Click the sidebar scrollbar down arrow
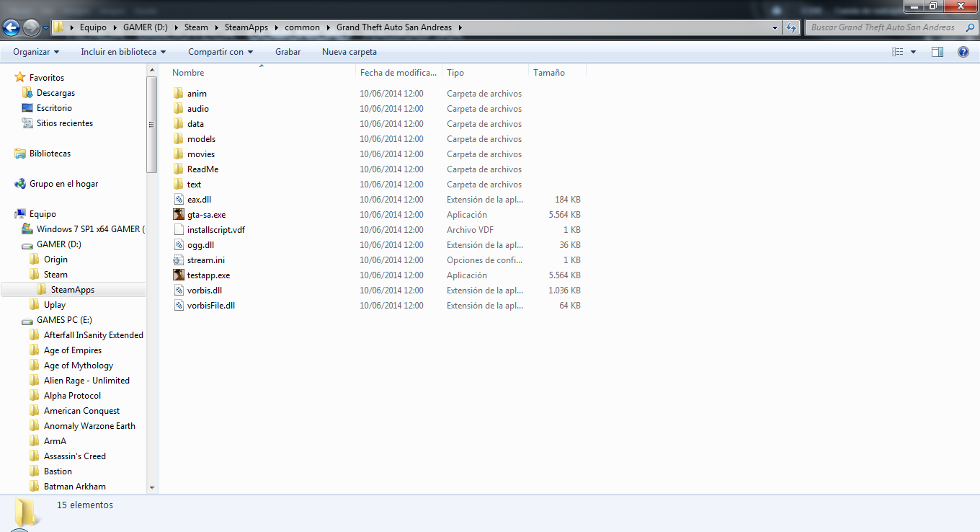This screenshot has height=532, width=980. pos(152,487)
